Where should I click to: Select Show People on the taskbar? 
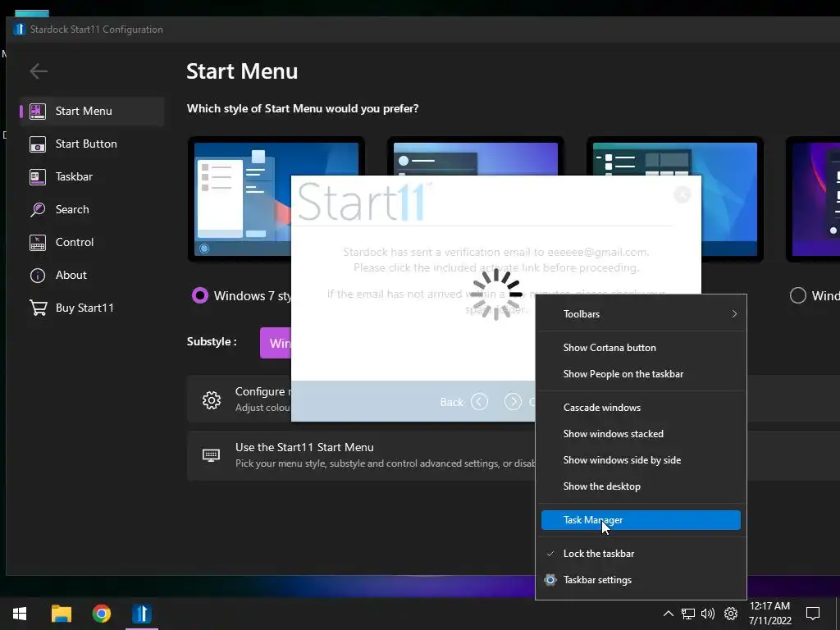click(x=641, y=374)
